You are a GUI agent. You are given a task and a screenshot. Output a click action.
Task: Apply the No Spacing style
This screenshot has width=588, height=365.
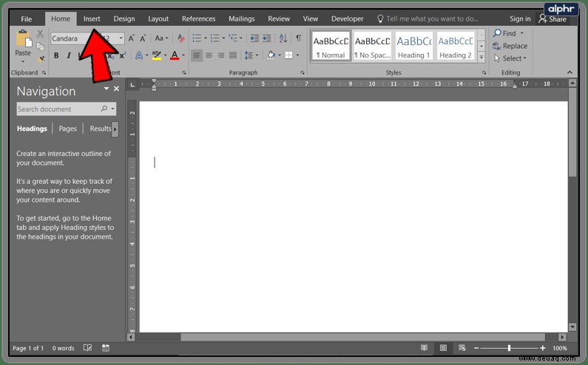click(x=372, y=46)
